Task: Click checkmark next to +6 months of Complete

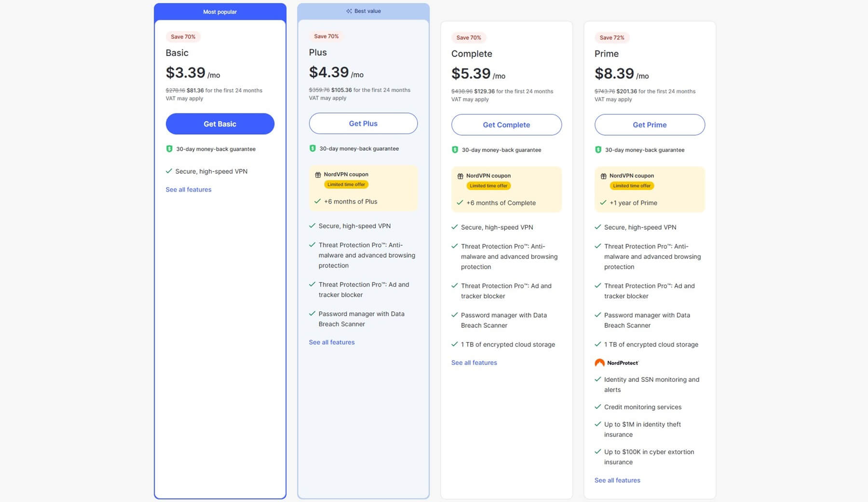Action: pyautogui.click(x=460, y=203)
